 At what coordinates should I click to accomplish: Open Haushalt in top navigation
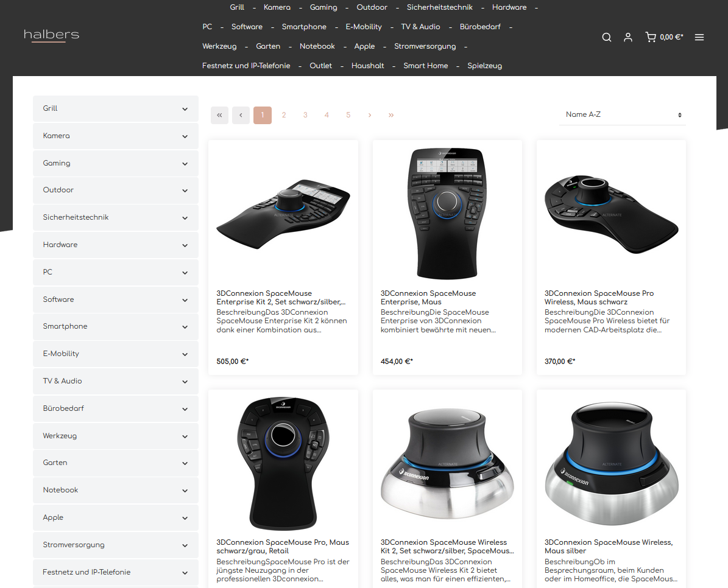[x=368, y=66]
